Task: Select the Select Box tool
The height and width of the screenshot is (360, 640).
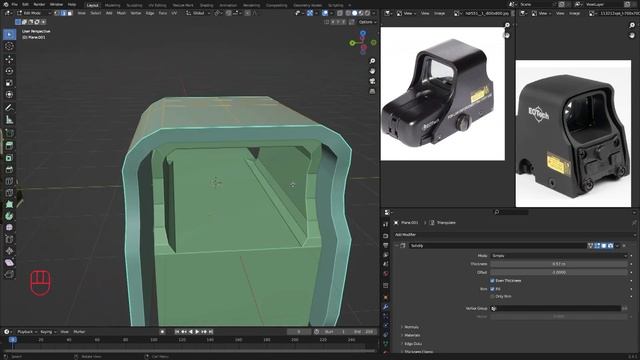Action: click(x=9, y=34)
